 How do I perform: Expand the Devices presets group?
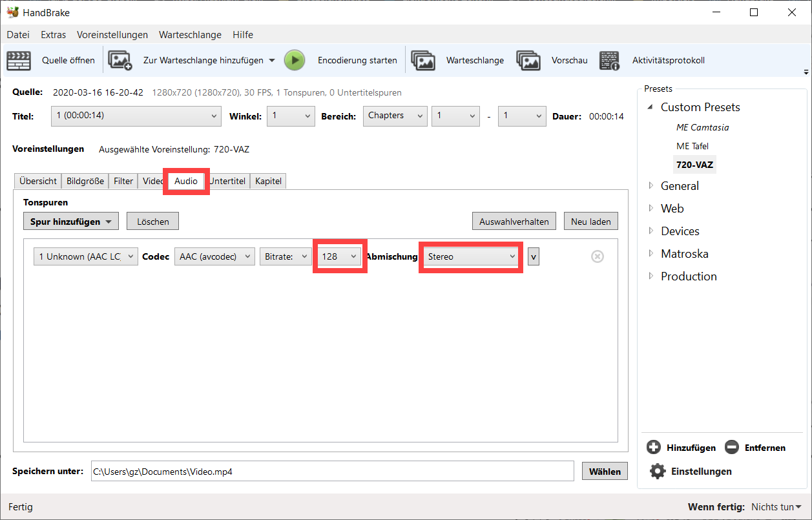651,231
